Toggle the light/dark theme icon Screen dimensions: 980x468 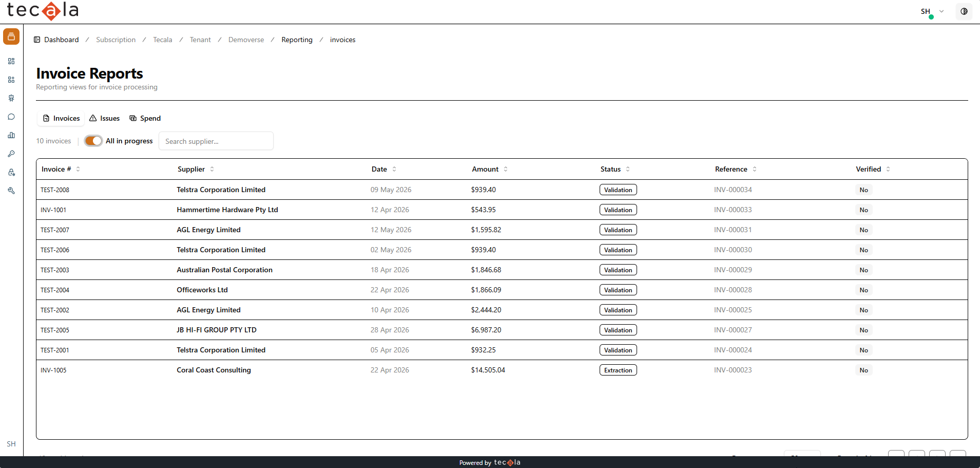point(964,11)
